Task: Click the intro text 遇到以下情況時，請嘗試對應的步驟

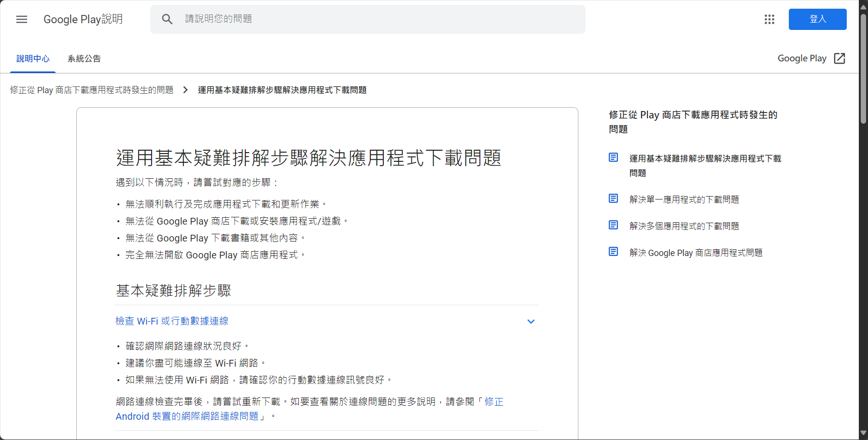Action: point(197,183)
